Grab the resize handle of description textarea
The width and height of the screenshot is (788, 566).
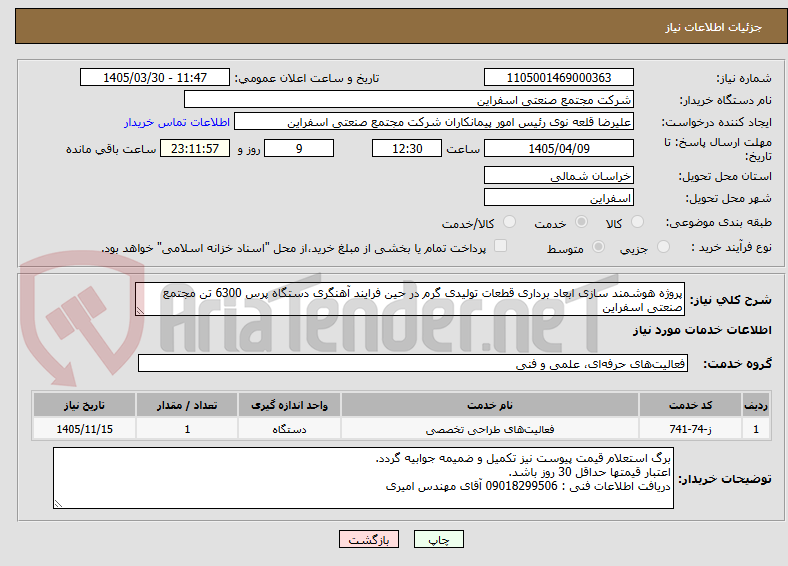(x=140, y=311)
